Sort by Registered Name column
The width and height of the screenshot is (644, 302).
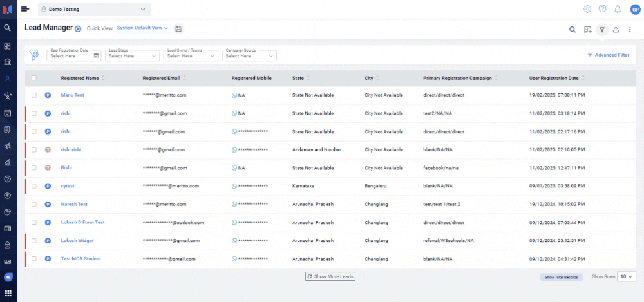click(104, 78)
